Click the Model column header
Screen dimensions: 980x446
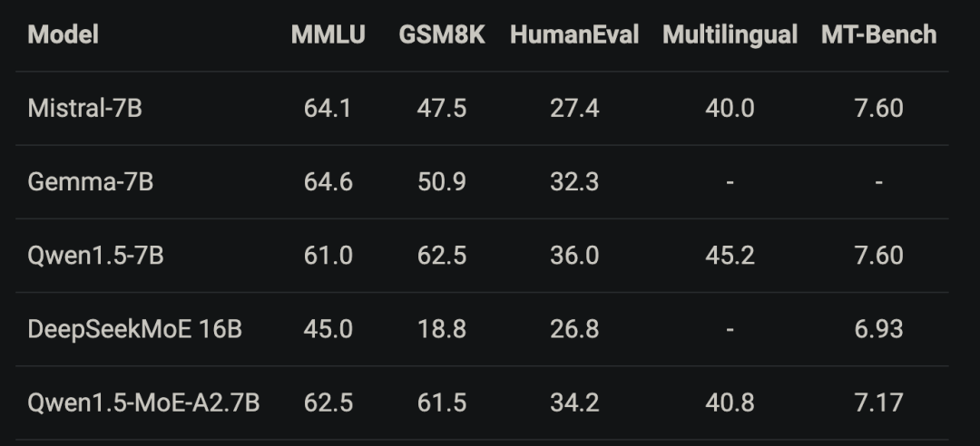[x=64, y=35]
